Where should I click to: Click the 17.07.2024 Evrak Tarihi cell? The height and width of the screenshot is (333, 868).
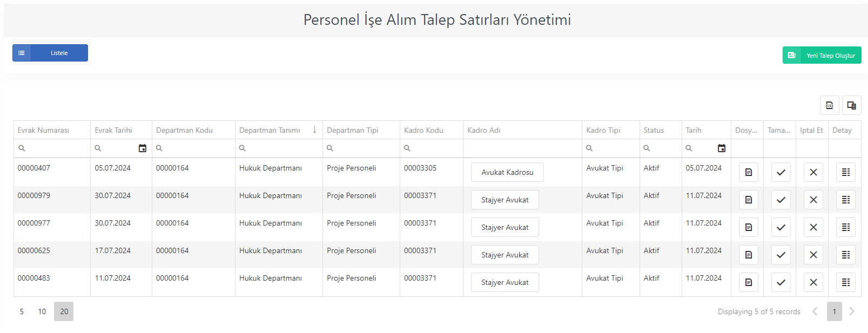(121, 255)
